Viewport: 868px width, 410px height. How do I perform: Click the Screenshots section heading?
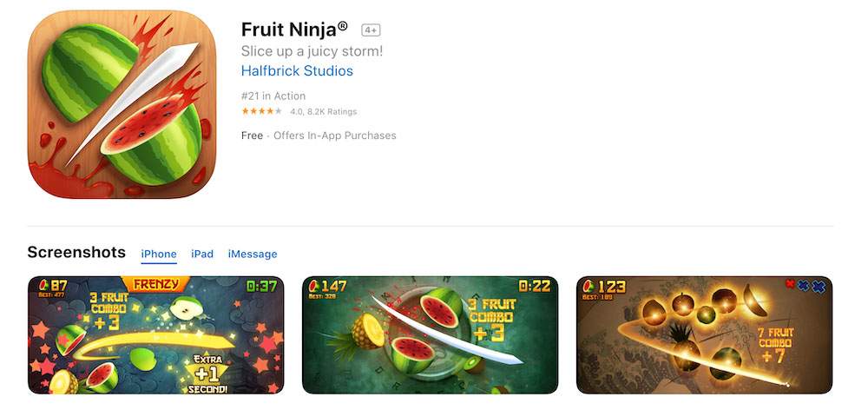point(76,252)
